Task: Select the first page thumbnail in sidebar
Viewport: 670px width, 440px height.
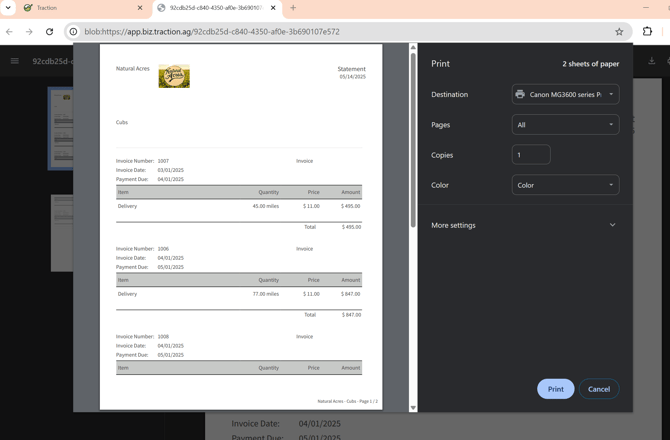Action: (x=61, y=127)
